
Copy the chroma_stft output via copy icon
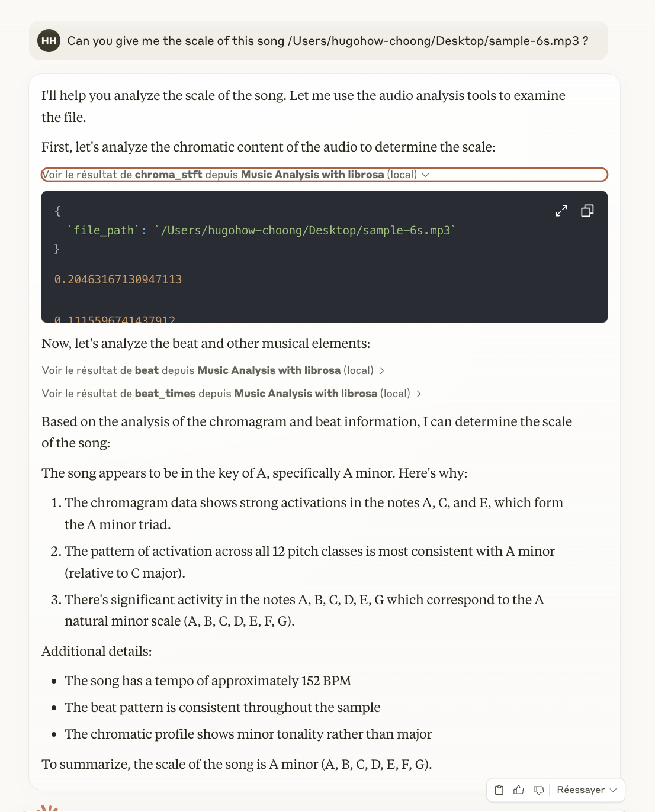pos(587,211)
